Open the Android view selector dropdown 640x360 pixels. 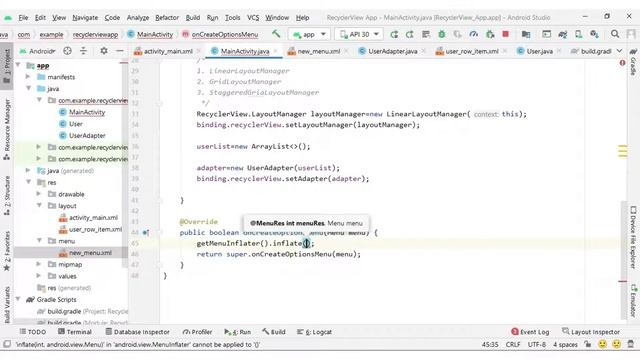[x=37, y=51]
